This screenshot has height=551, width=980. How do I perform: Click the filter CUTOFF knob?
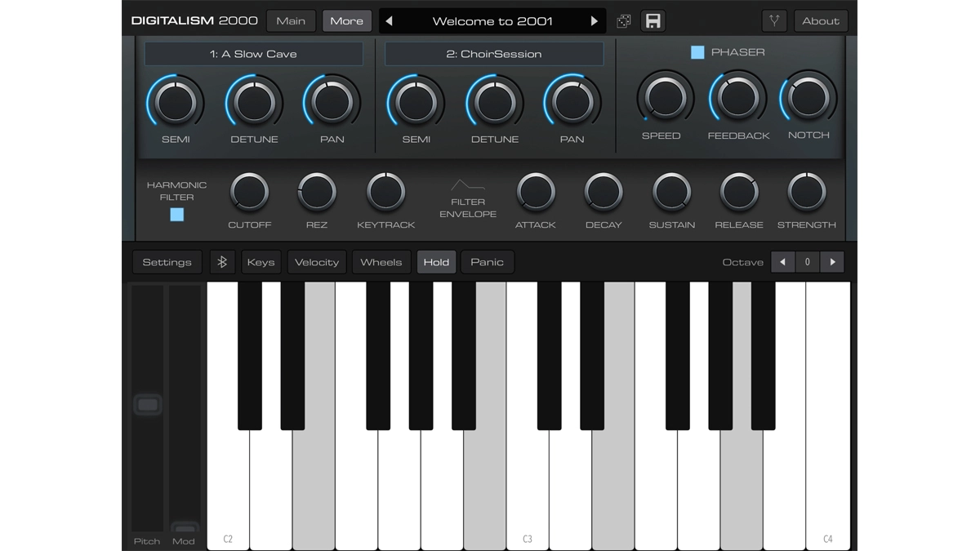[249, 193]
